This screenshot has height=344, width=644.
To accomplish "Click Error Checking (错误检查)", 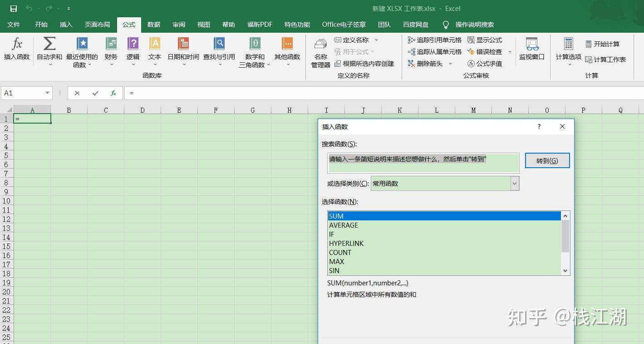I will point(485,52).
